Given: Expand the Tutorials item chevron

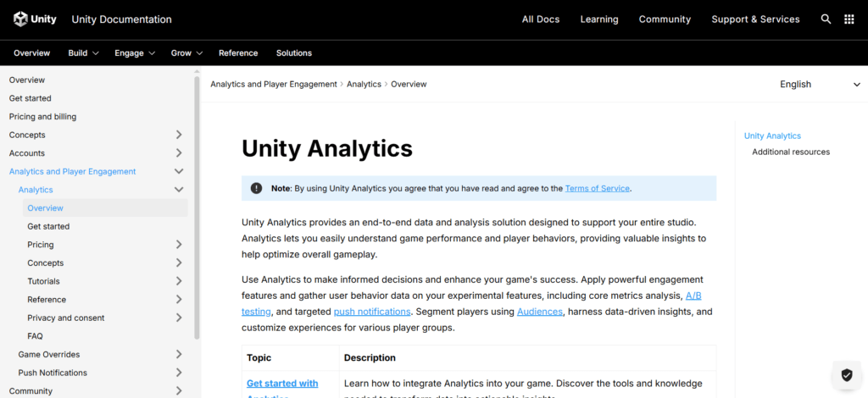Looking at the screenshot, I should click(179, 281).
